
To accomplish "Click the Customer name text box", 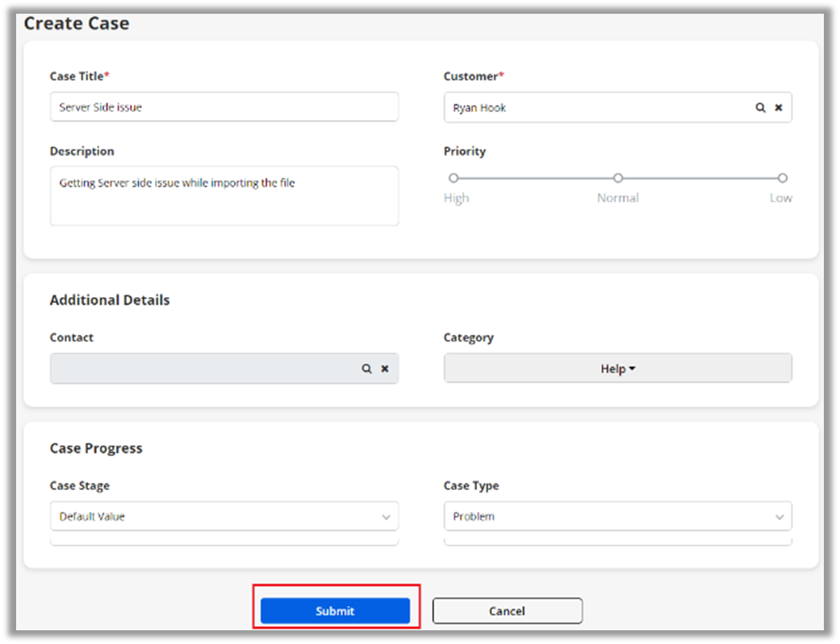I will click(597, 107).
